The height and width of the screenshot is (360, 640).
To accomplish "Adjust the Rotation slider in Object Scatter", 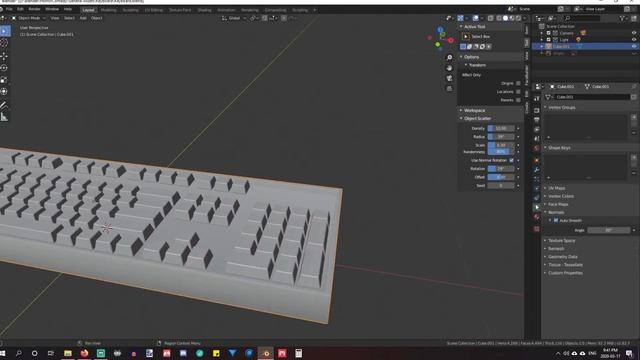I will (x=501, y=169).
